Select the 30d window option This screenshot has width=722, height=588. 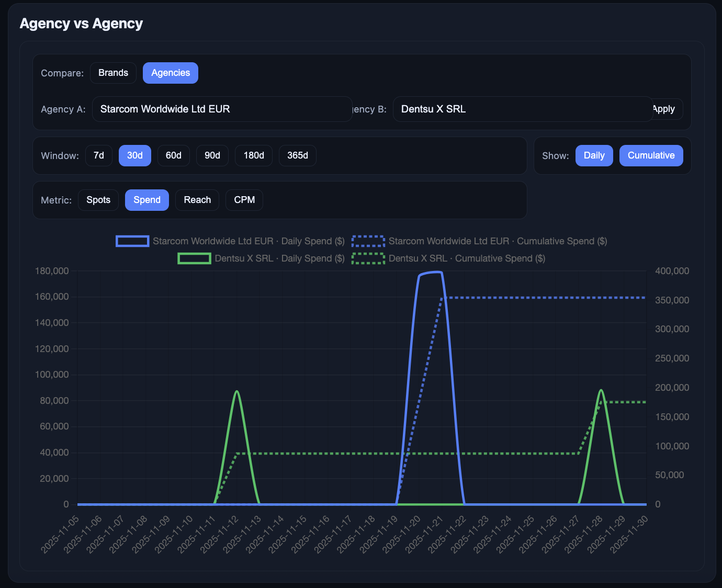134,155
